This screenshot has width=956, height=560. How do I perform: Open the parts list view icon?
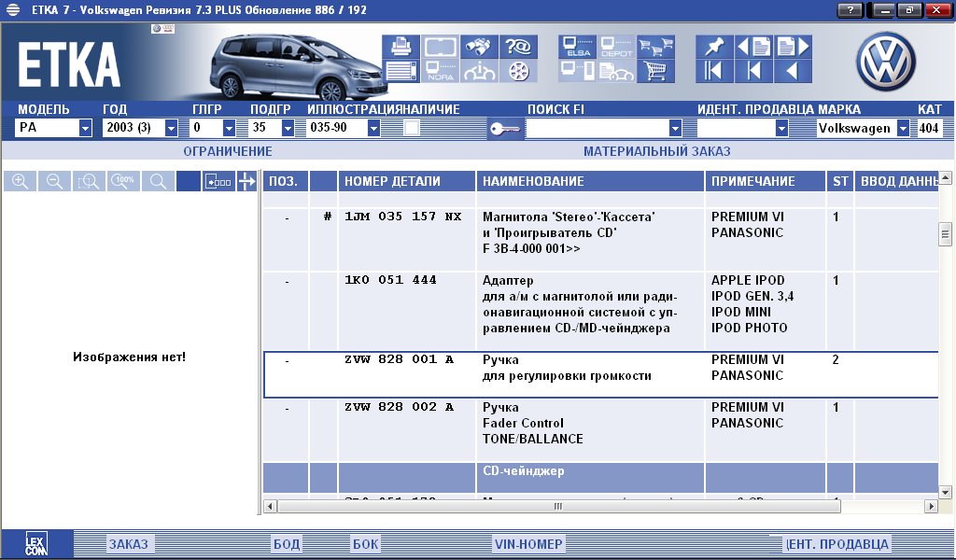point(401,71)
